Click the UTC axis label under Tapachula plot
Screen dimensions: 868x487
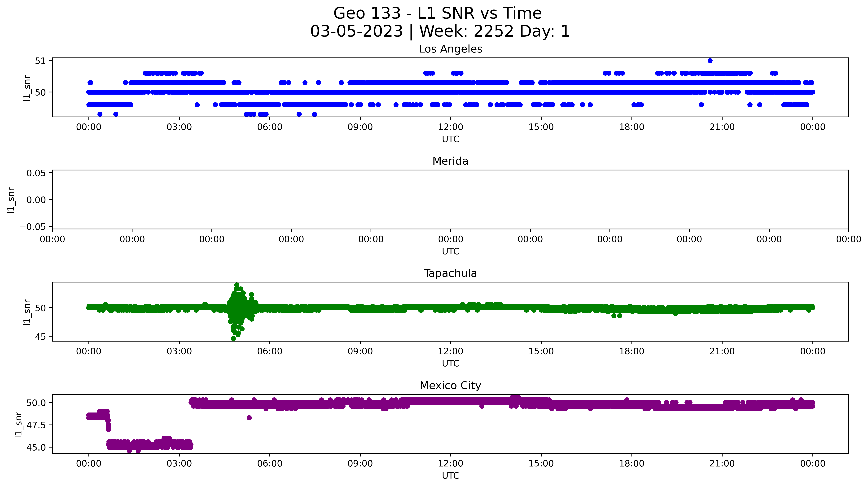(x=451, y=364)
